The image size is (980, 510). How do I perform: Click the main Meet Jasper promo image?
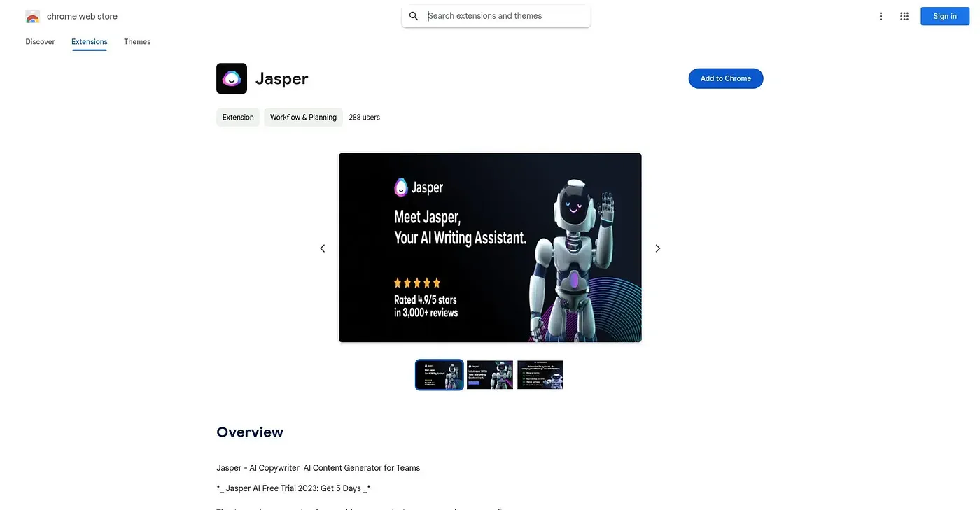coord(490,248)
